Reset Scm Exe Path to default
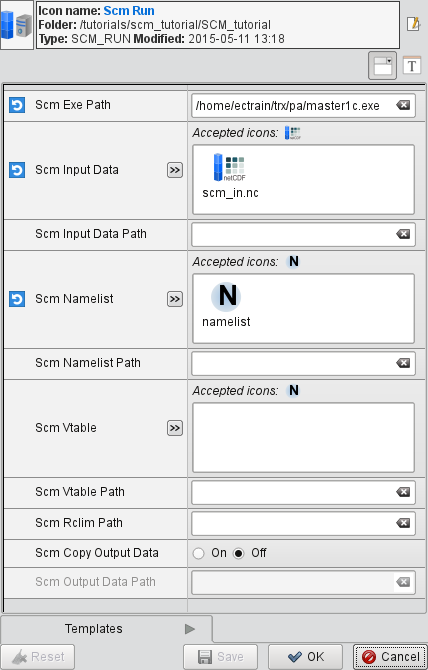 (17, 105)
